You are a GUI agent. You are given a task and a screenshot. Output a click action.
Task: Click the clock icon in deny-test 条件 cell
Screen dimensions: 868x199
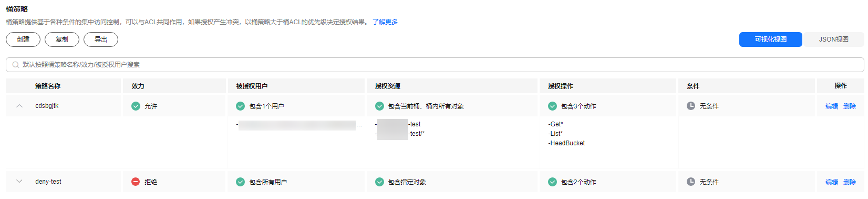tap(691, 182)
